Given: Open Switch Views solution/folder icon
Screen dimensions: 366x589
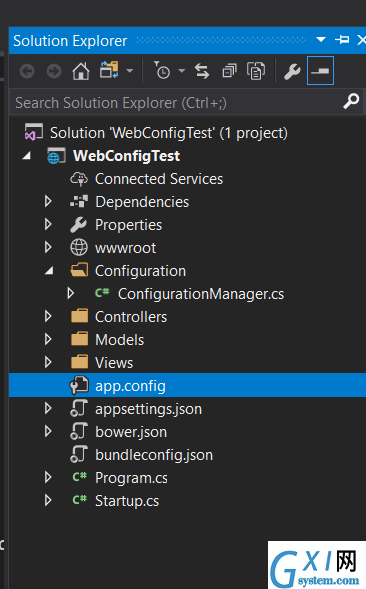Looking at the screenshot, I should pos(109,70).
